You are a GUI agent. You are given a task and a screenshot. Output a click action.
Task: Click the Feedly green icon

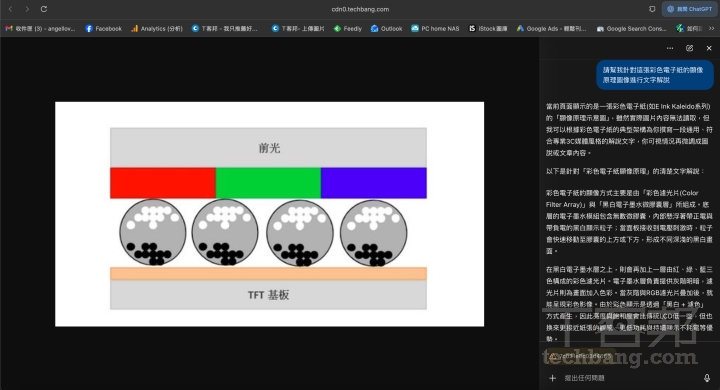(x=338, y=28)
